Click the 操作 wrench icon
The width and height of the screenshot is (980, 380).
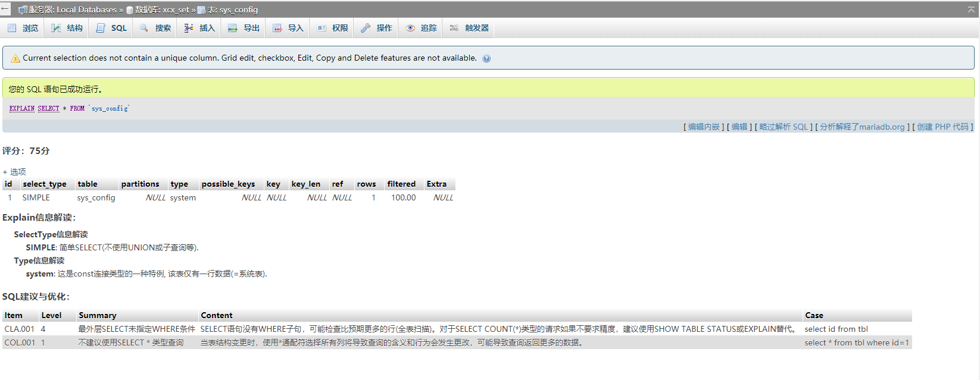[366, 28]
